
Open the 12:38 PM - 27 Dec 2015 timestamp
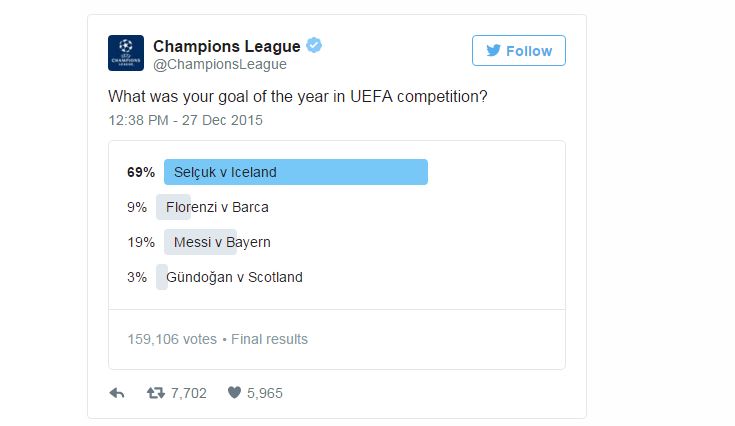pyautogui.click(x=185, y=120)
